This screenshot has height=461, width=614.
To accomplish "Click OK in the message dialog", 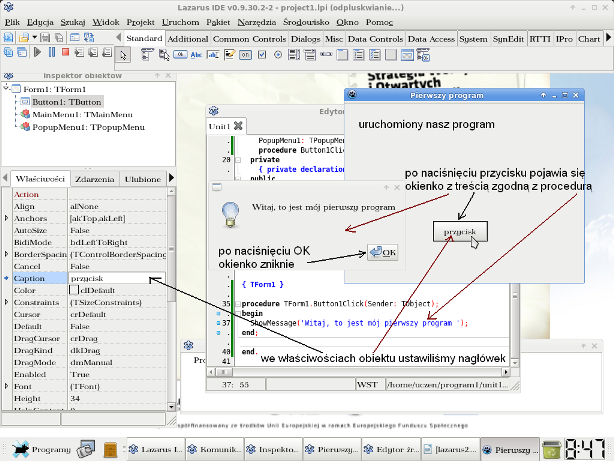I will tap(383, 252).
